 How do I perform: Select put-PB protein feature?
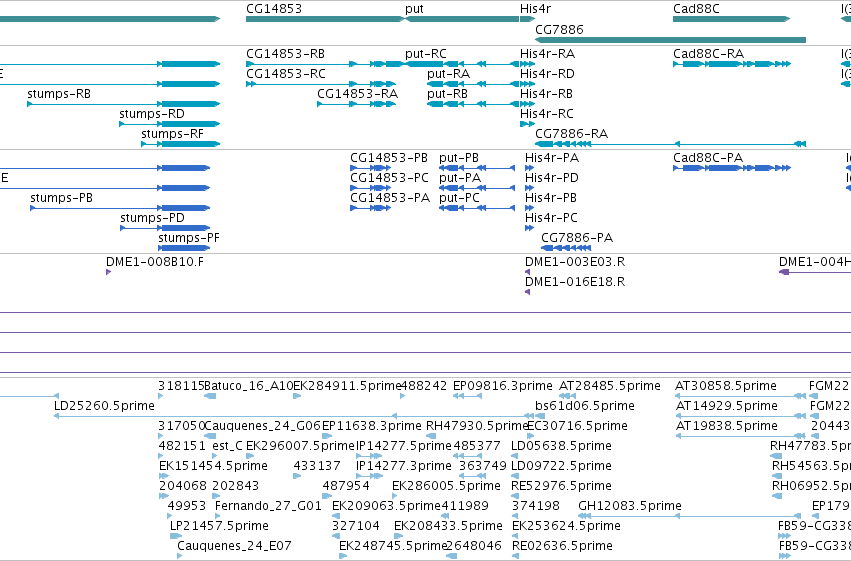(x=477, y=168)
